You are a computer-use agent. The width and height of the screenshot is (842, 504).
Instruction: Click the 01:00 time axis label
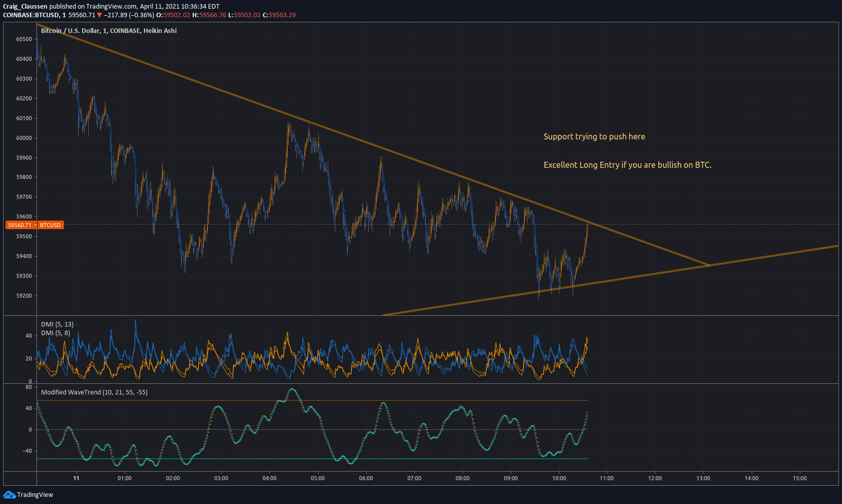point(124,478)
